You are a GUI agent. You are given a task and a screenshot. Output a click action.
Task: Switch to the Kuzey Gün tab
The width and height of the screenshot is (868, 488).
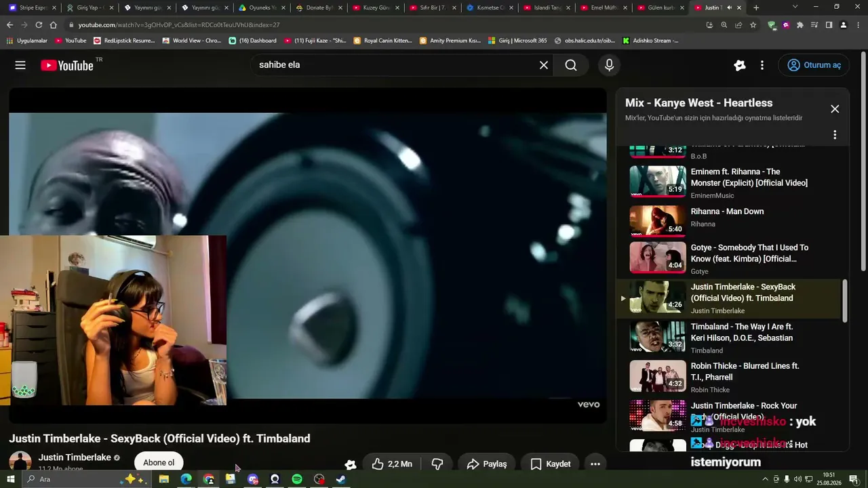375,7
